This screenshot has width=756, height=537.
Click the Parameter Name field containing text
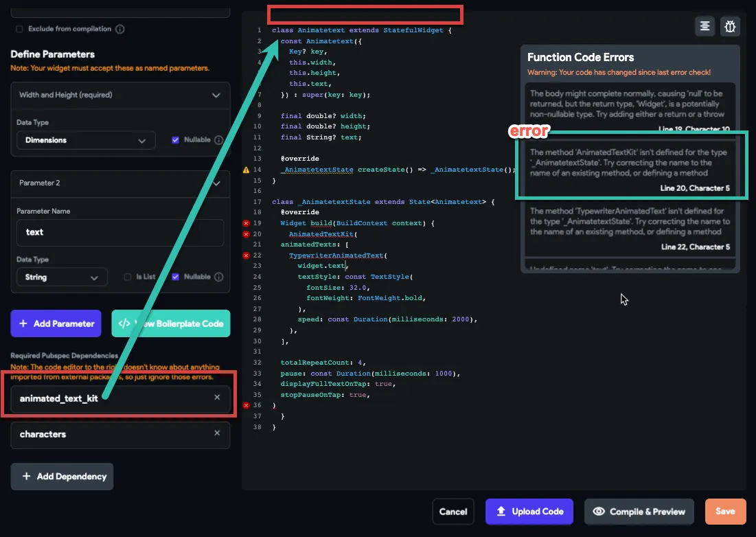pyautogui.click(x=120, y=232)
